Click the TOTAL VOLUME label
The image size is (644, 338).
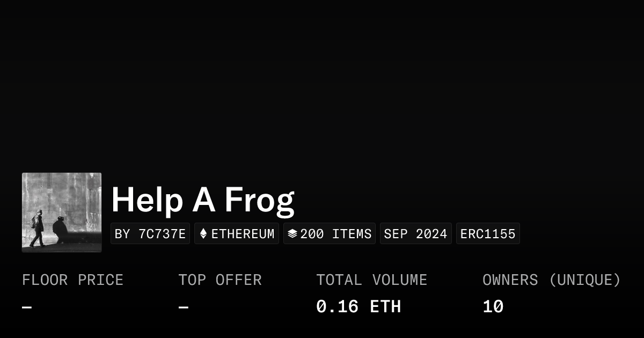click(x=371, y=280)
